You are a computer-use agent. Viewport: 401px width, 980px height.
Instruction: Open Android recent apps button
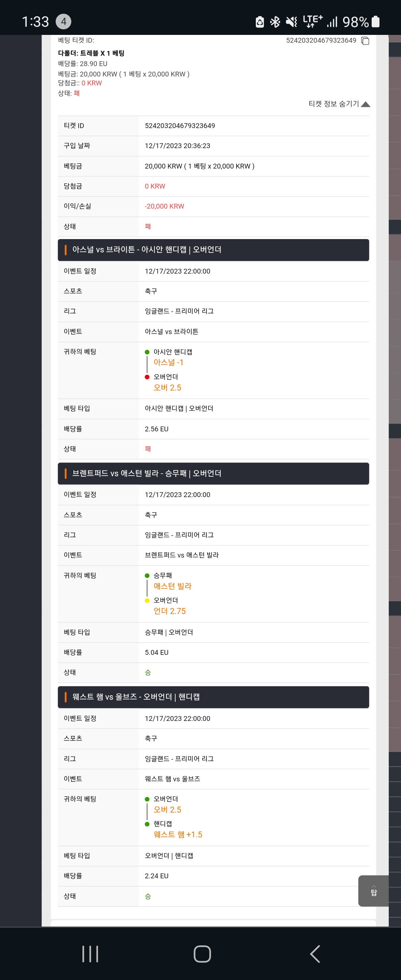coord(90,954)
